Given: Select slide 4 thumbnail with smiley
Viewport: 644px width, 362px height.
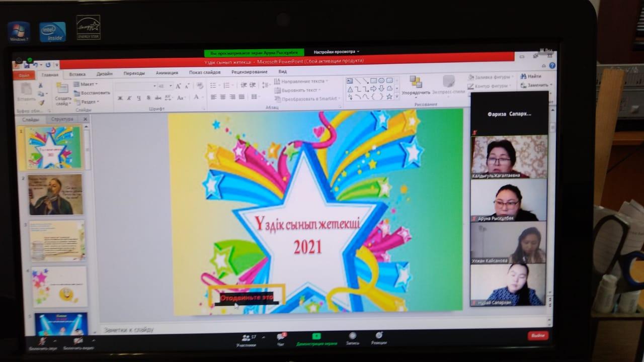Looking at the screenshot, I should pos(59,287).
